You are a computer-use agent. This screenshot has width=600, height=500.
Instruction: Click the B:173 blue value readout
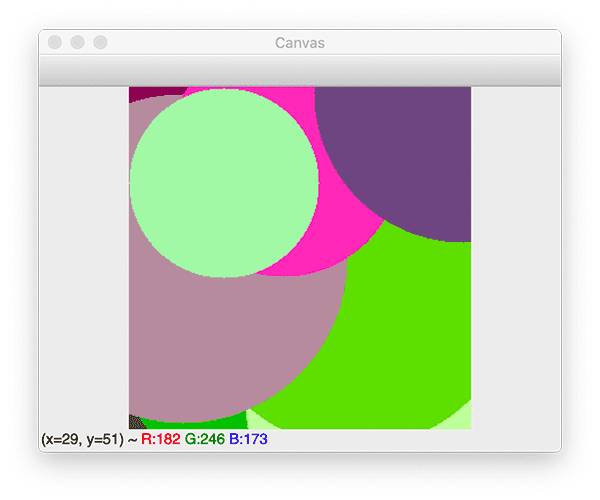coord(248,439)
